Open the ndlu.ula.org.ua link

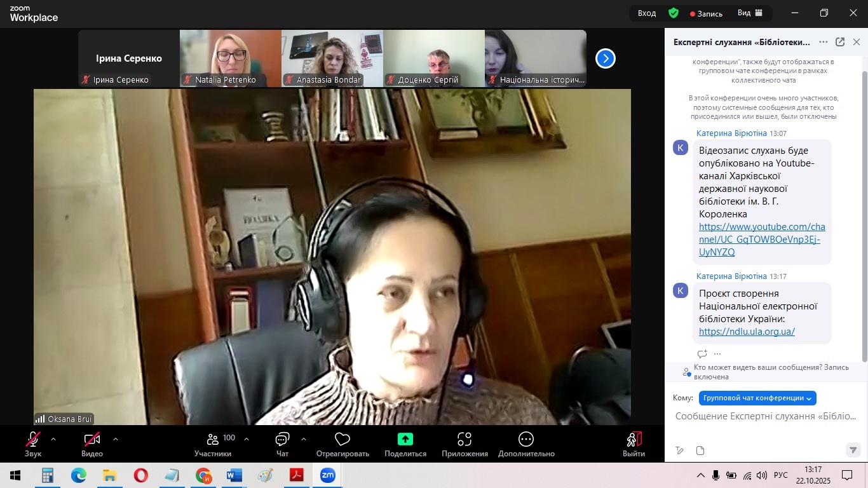[747, 332]
